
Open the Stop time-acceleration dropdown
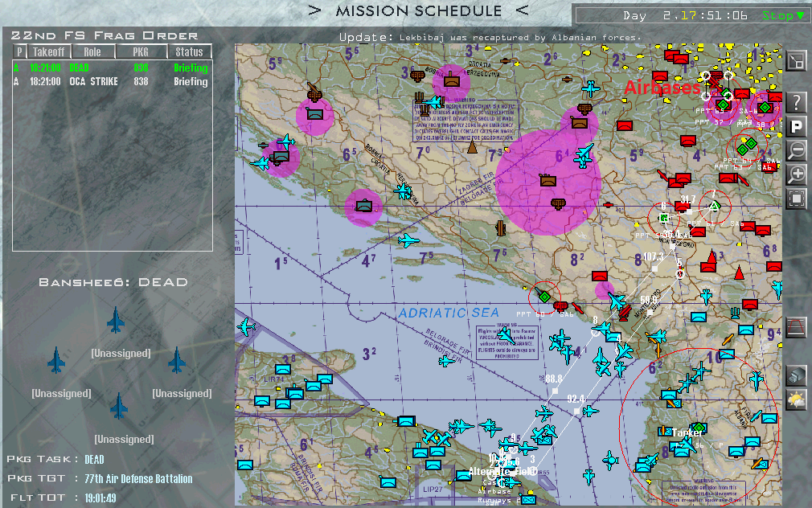[x=783, y=16]
